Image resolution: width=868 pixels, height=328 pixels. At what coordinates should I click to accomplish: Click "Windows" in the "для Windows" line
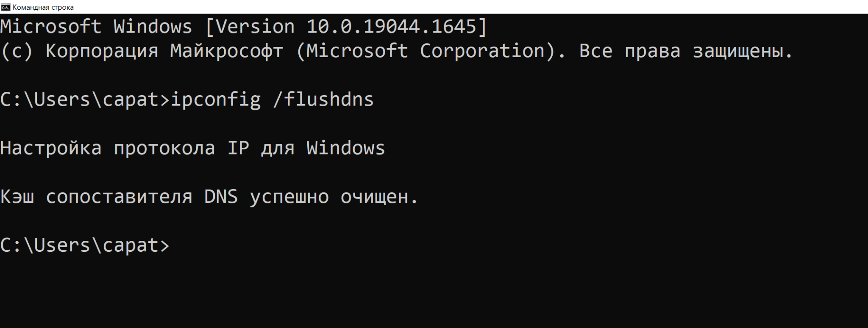tap(346, 149)
